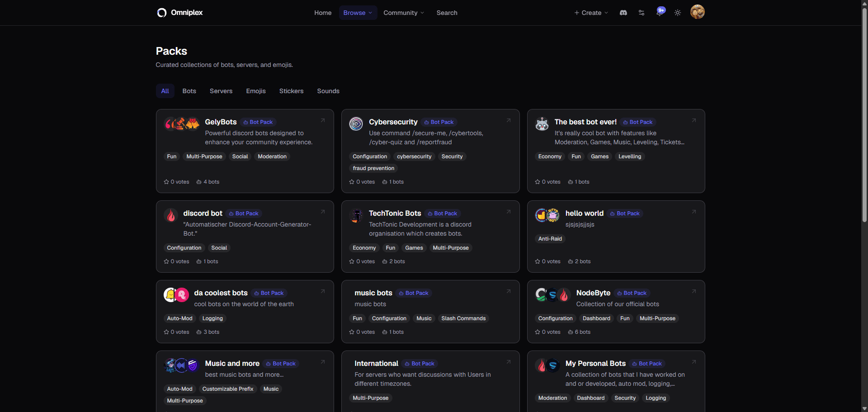The height and width of the screenshot is (412, 868).
Task: Open My Personal Bots arrow icon
Action: pos(694,362)
